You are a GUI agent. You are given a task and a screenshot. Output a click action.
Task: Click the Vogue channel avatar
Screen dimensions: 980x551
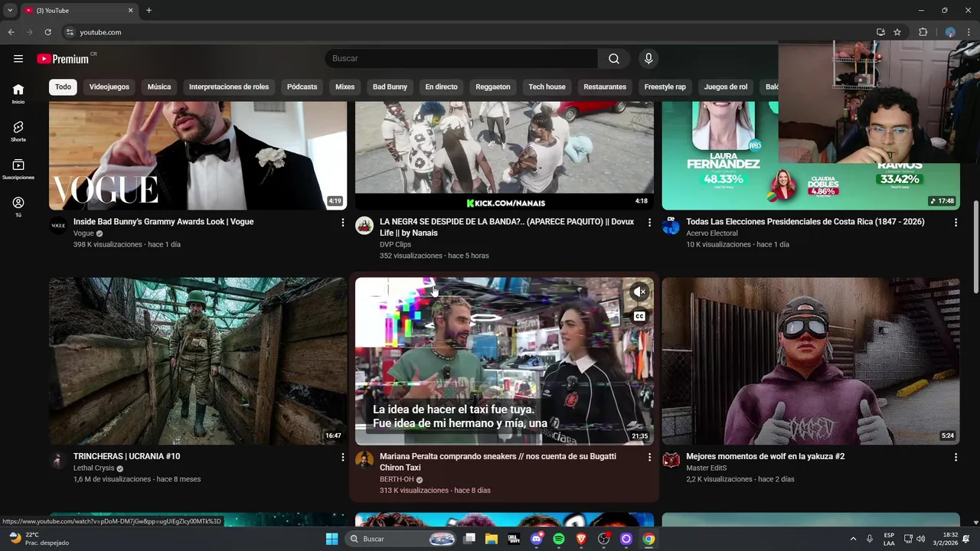click(x=58, y=226)
